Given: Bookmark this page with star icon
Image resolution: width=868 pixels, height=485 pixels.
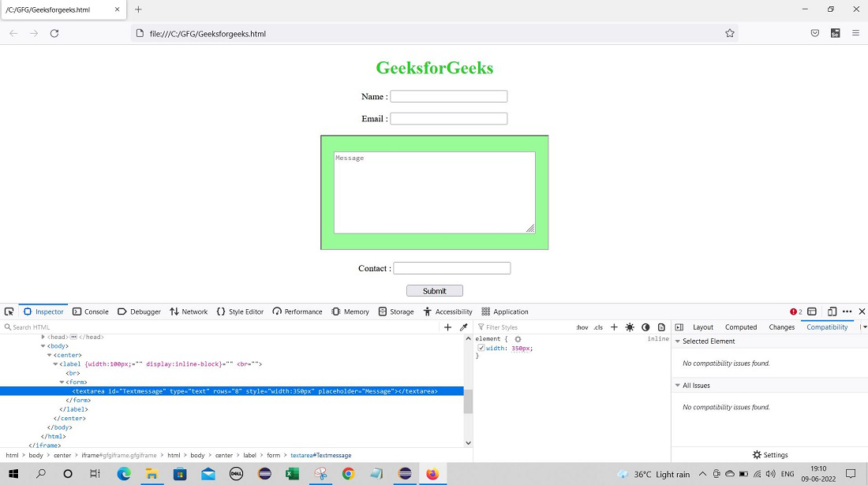Looking at the screenshot, I should click(730, 33).
